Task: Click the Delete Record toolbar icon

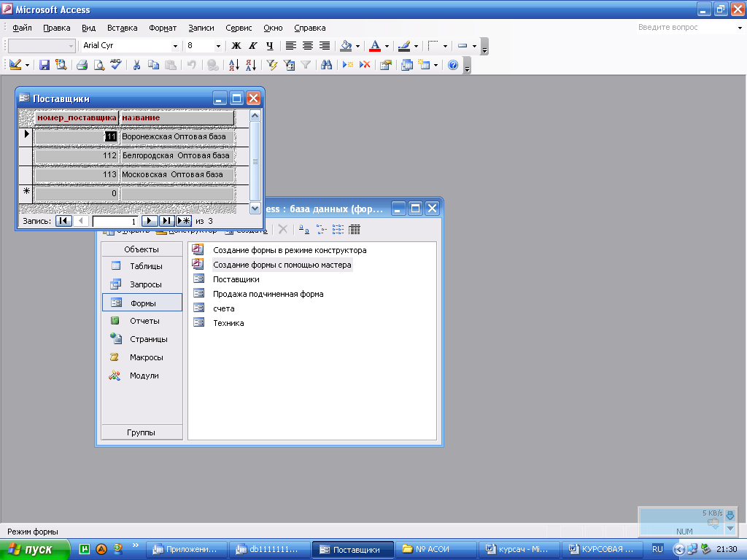Action: 365,65
